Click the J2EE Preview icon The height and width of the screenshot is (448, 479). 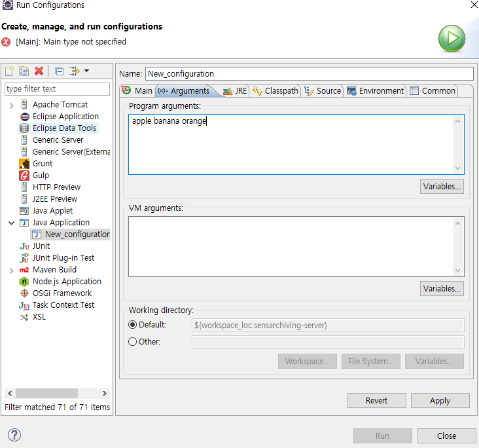[24, 198]
